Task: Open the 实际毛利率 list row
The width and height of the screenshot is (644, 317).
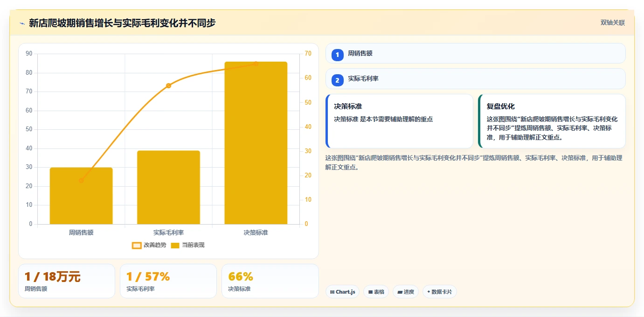Action: click(x=475, y=78)
